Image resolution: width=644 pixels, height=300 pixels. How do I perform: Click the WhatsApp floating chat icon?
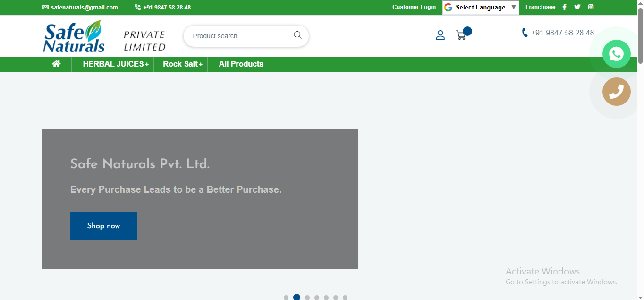click(x=616, y=54)
